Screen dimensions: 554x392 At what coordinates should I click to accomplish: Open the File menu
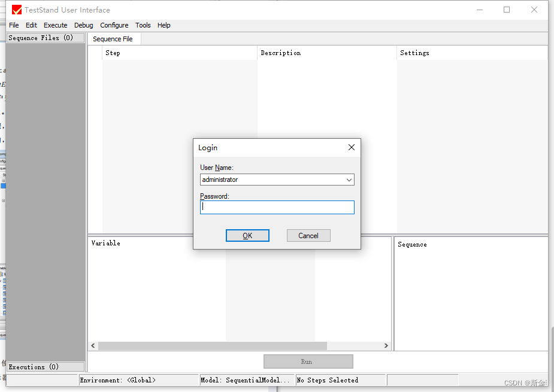point(14,25)
